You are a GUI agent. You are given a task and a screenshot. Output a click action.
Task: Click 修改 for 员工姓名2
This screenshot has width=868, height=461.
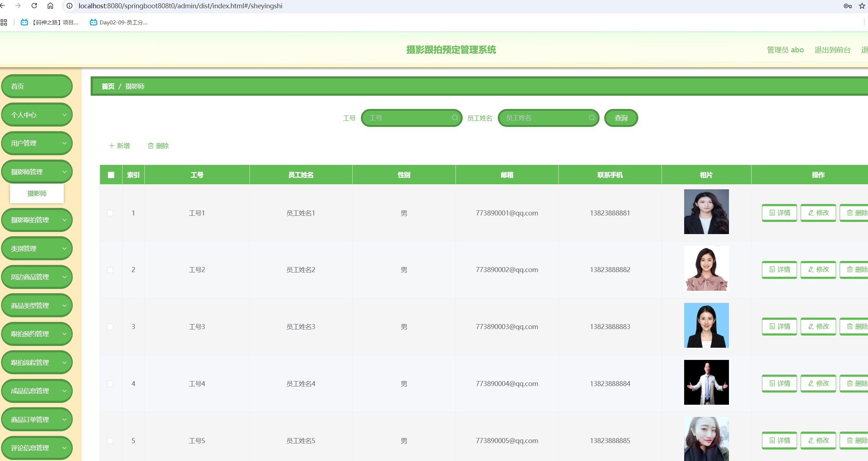click(818, 270)
